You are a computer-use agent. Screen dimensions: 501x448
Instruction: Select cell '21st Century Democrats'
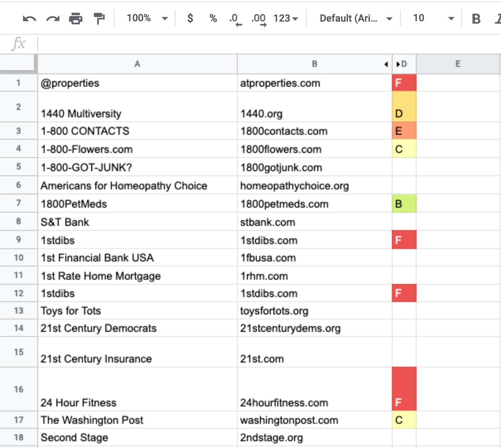click(x=138, y=328)
